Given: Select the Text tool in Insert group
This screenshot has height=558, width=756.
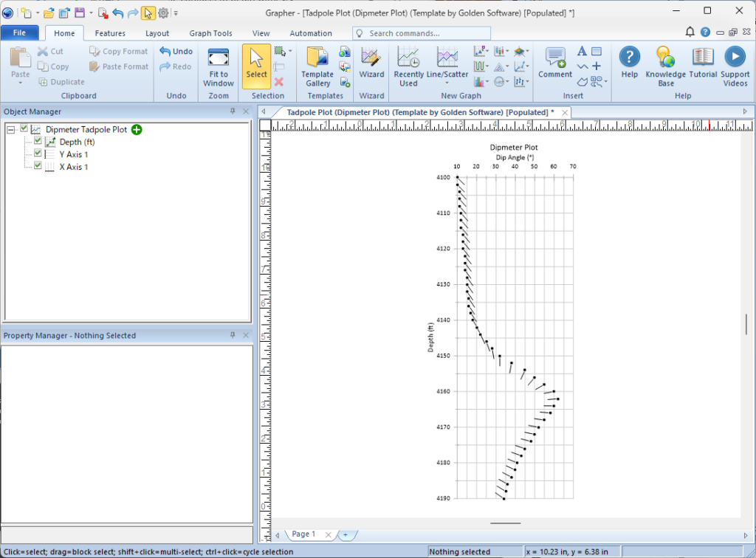Looking at the screenshot, I should pos(582,52).
